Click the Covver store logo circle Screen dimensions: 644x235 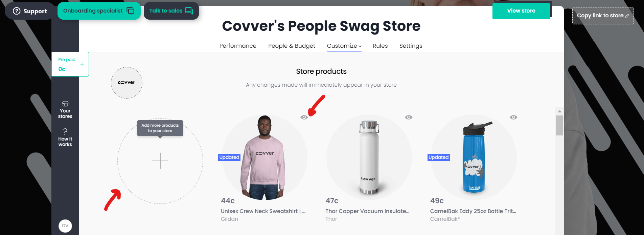coord(127,83)
